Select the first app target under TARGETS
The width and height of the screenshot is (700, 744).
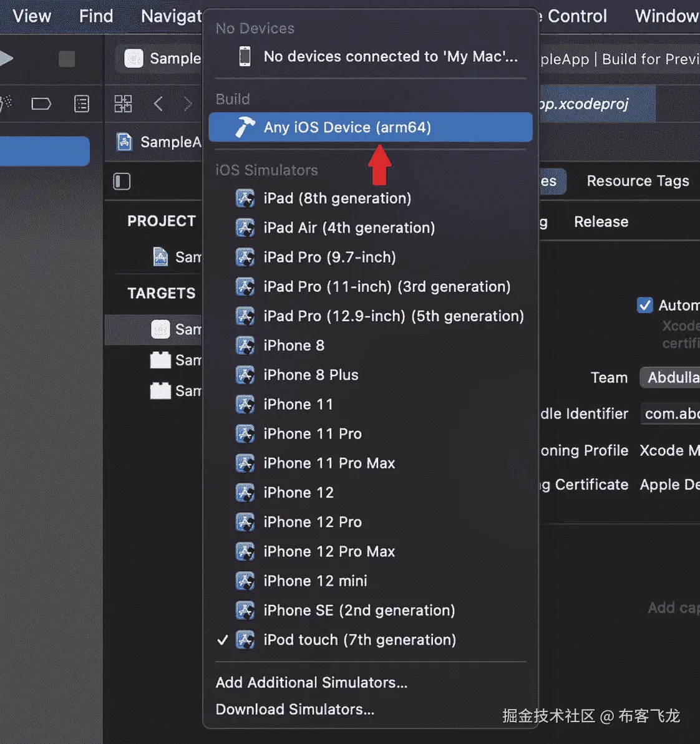[153, 329]
